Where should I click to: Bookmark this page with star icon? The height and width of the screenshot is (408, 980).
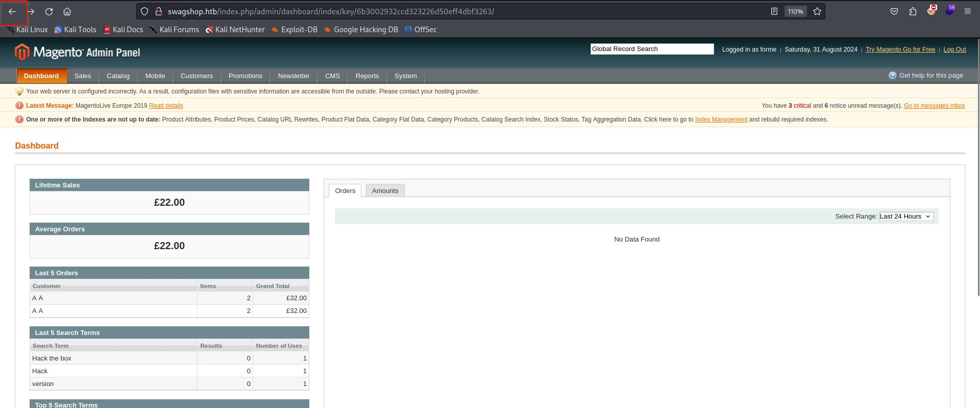point(817,11)
